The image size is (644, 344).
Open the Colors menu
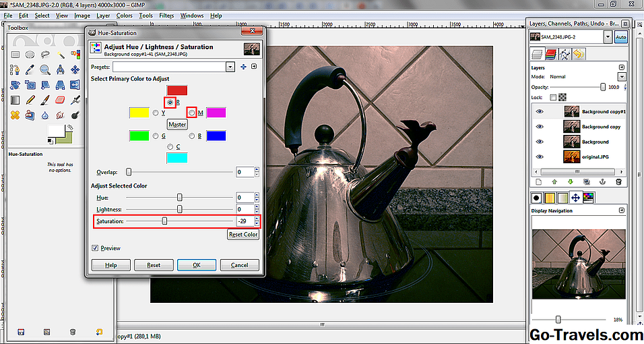[x=124, y=15]
